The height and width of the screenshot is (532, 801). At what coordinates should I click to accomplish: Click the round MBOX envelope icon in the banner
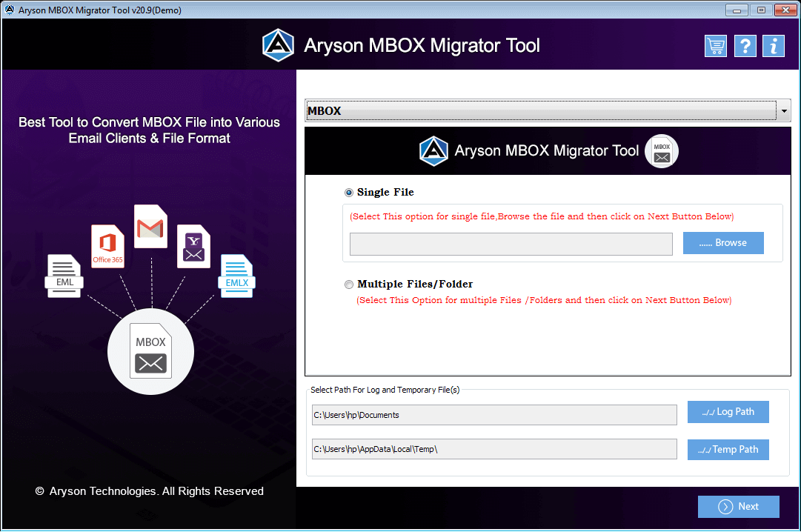[x=662, y=151]
